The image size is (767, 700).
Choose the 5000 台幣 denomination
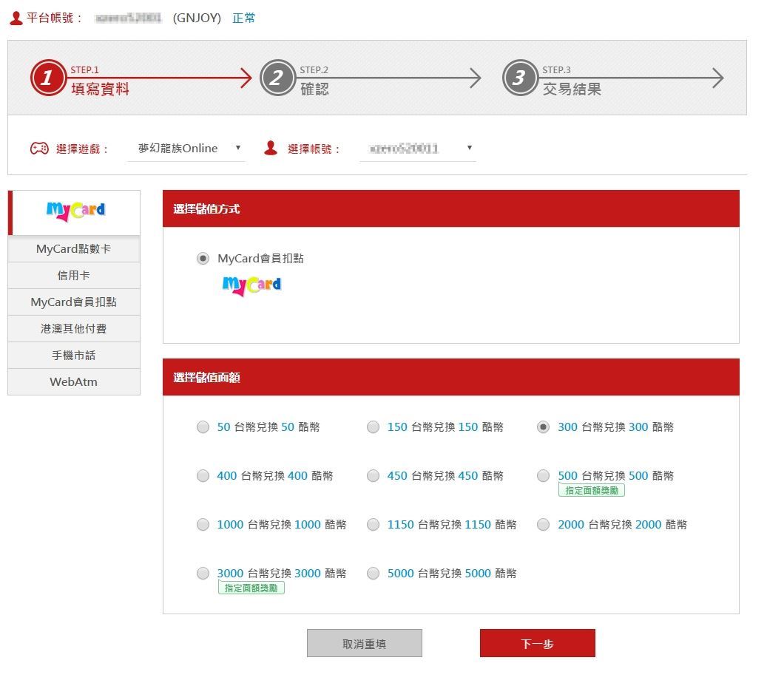click(x=373, y=573)
